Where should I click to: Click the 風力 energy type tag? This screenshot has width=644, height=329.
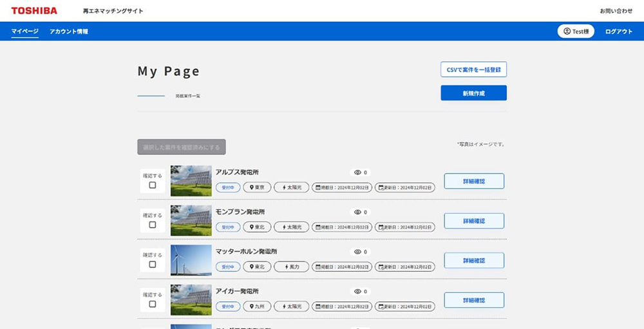pos(291,267)
